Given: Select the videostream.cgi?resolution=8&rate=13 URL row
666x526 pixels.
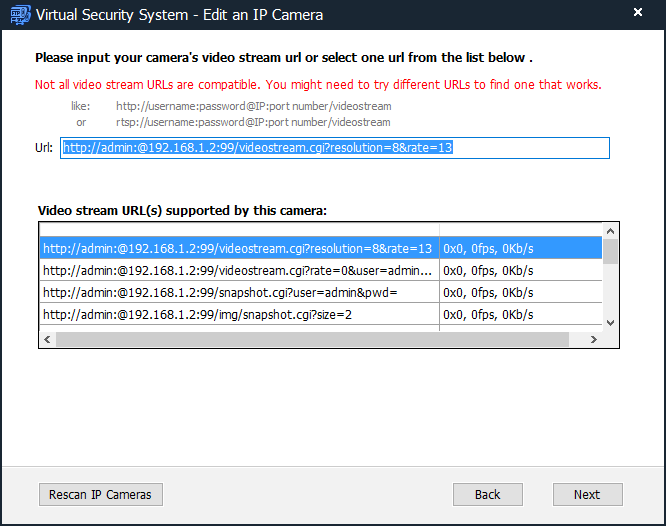Looking at the screenshot, I should tap(238, 248).
